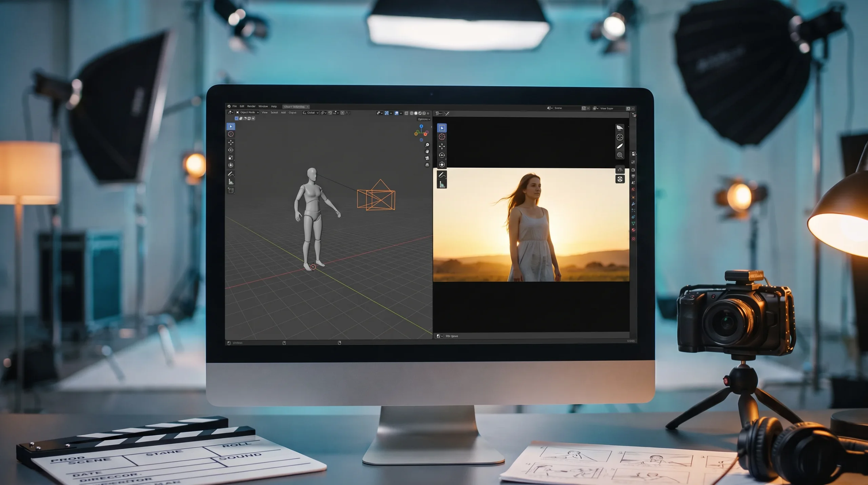
Task: Open the Global orientation dropdown
Action: 311,113
